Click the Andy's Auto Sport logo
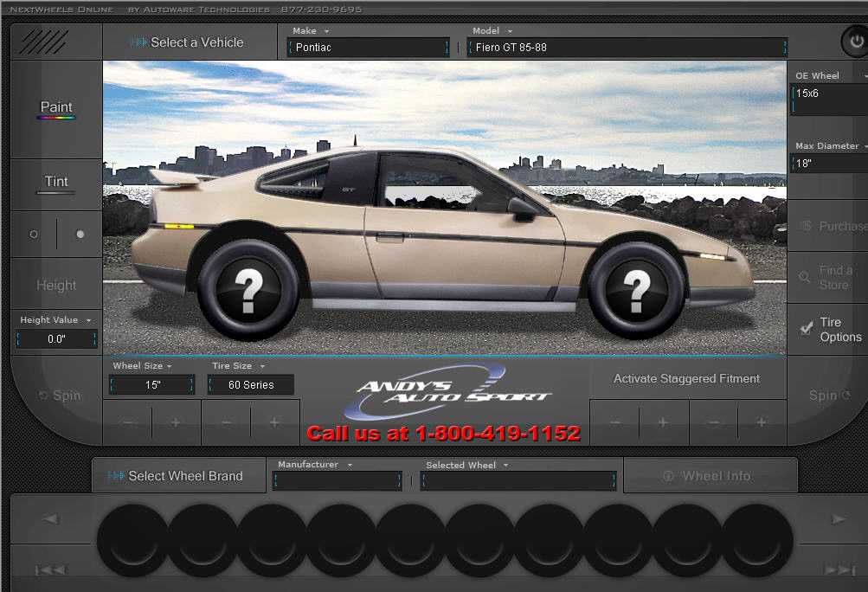 tap(447, 391)
